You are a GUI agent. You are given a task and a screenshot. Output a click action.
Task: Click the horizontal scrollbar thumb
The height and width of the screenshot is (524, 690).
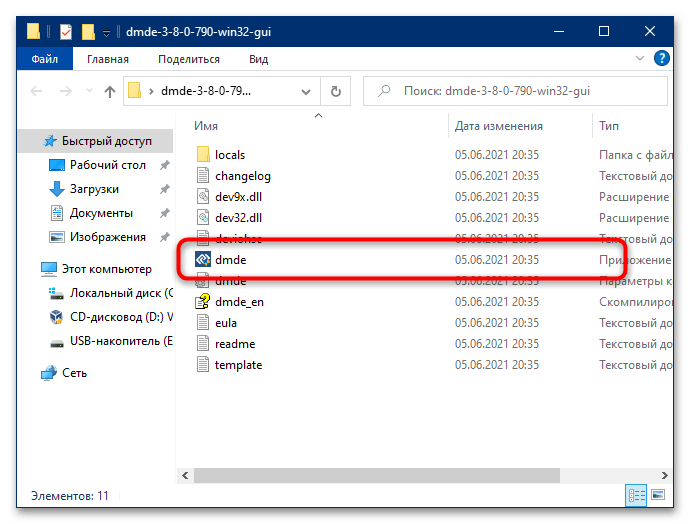pos(377,475)
